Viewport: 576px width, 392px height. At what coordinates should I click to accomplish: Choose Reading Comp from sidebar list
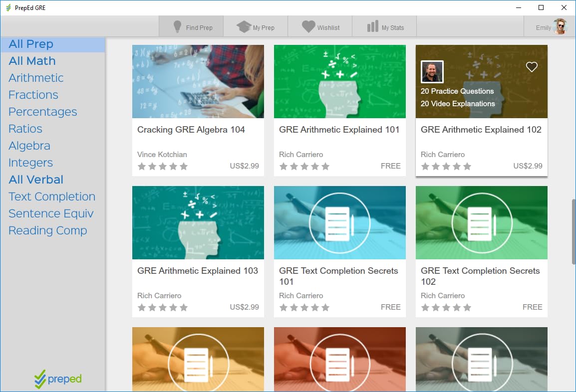48,230
